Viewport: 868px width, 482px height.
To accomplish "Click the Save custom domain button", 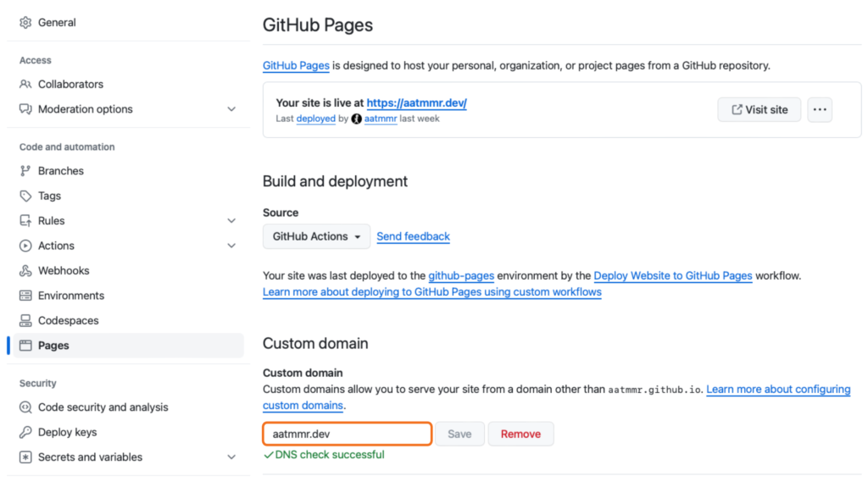I will coord(459,434).
